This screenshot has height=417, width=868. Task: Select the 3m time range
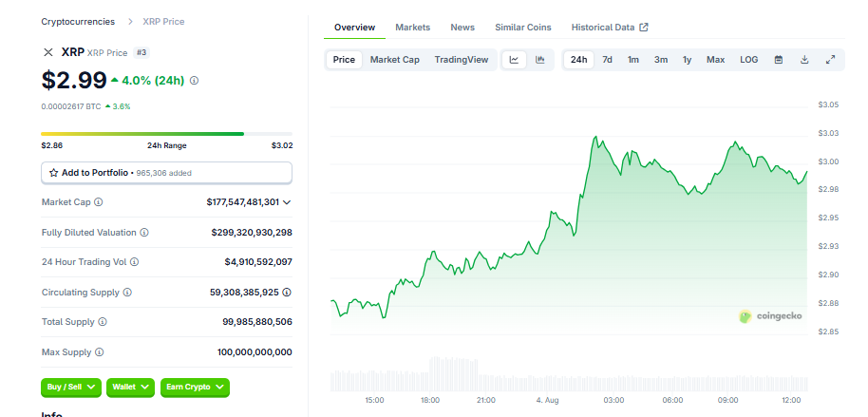click(x=661, y=60)
